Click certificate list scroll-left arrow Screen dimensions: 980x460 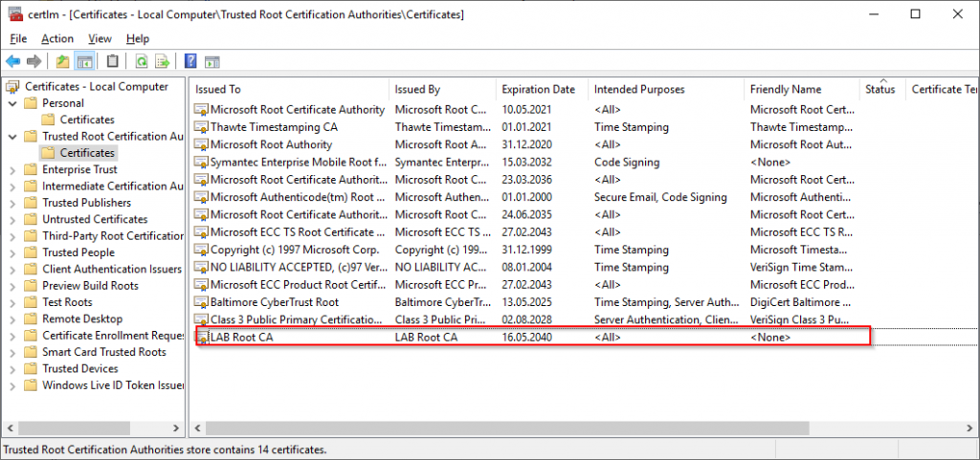point(197,428)
